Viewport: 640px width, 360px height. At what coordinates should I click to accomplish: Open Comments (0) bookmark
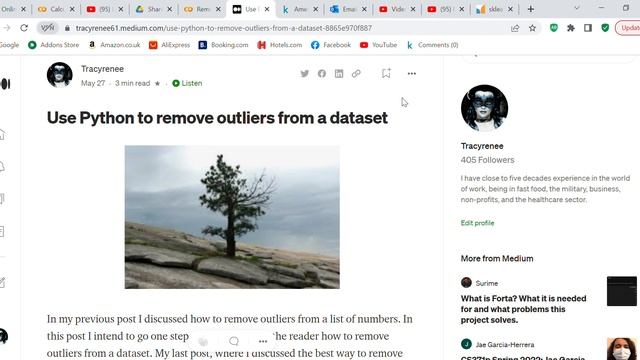click(432, 45)
